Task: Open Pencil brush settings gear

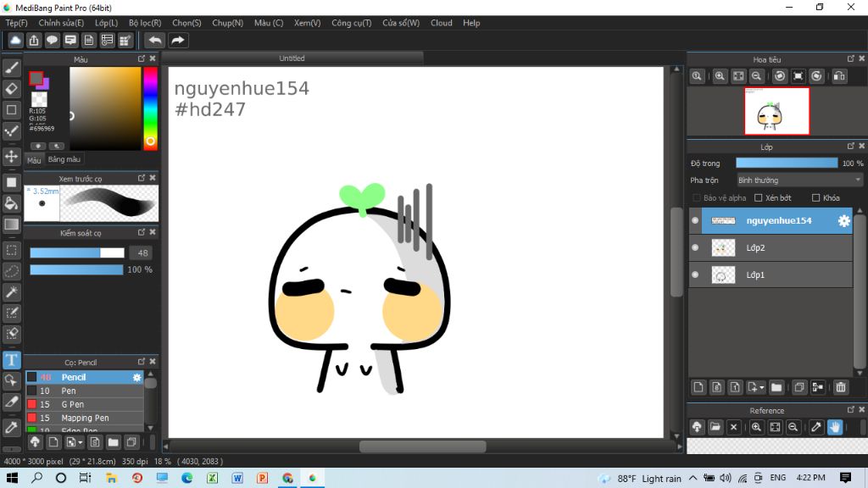Action: pyautogui.click(x=136, y=377)
